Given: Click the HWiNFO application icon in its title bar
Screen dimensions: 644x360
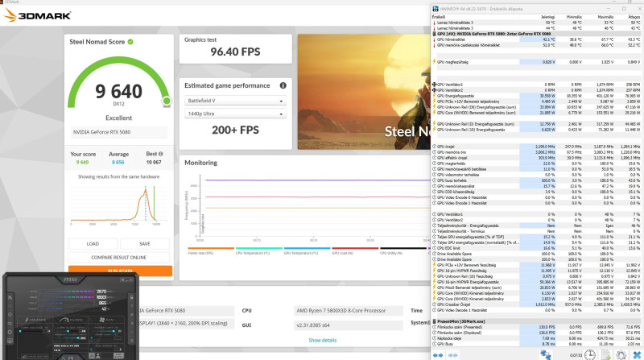Looking at the screenshot, I should coord(436,9).
